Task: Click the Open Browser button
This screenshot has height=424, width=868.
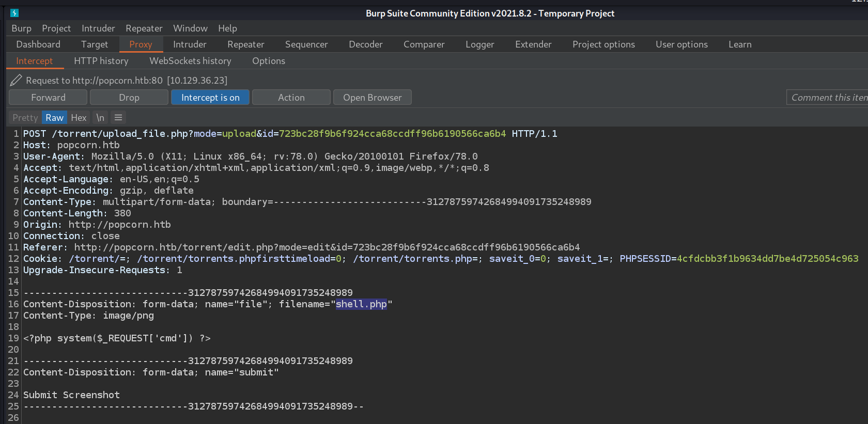Action: pyautogui.click(x=373, y=98)
